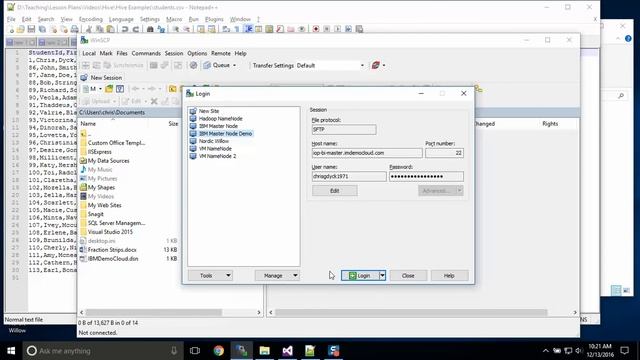Click the Paste icon in Notepad++ toolbar
640x360 pixels.
point(111,29)
